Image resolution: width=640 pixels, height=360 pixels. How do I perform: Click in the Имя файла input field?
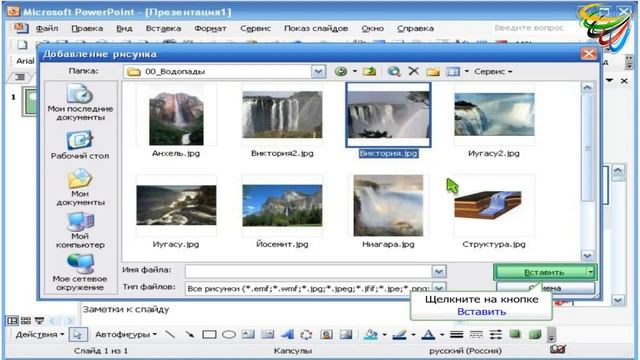pos(309,271)
